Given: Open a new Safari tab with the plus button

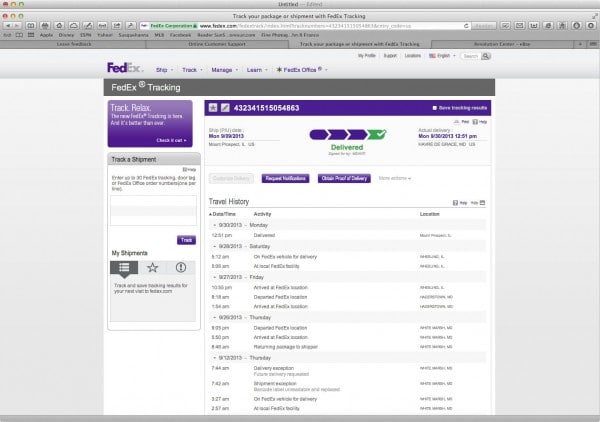Looking at the screenshot, I should pos(580,44).
